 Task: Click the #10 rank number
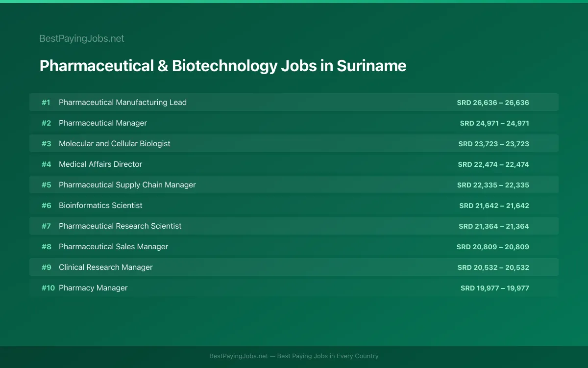pos(48,288)
